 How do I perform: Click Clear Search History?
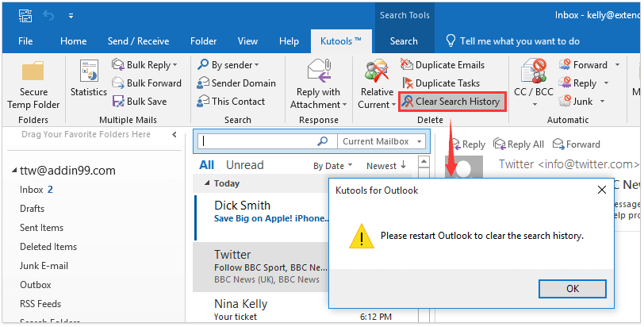450,102
